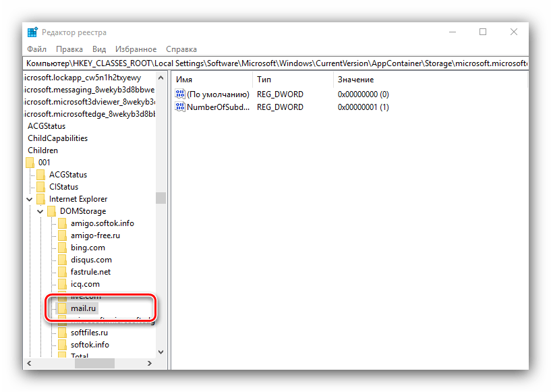The height and width of the screenshot is (392, 551).
Task: Click the softfiles.ru folder icon
Action: click(62, 333)
